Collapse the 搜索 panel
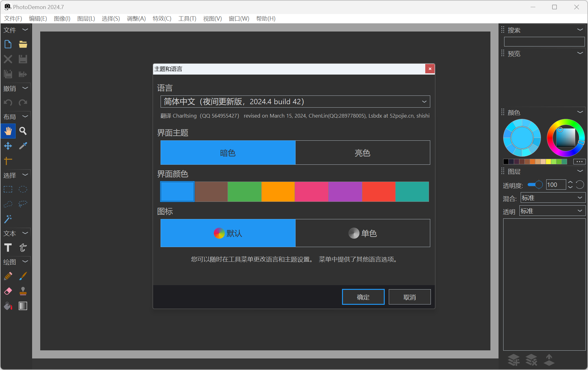 [x=580, y=30]
